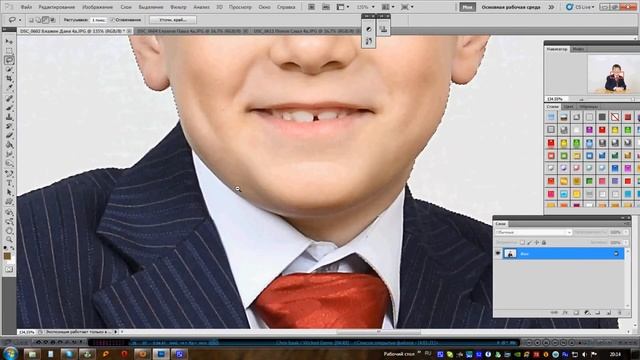The width and height of the screenshot is (640, 360).
Task: Create new adjustment layer from Layers panel
Action: (587, 313)
